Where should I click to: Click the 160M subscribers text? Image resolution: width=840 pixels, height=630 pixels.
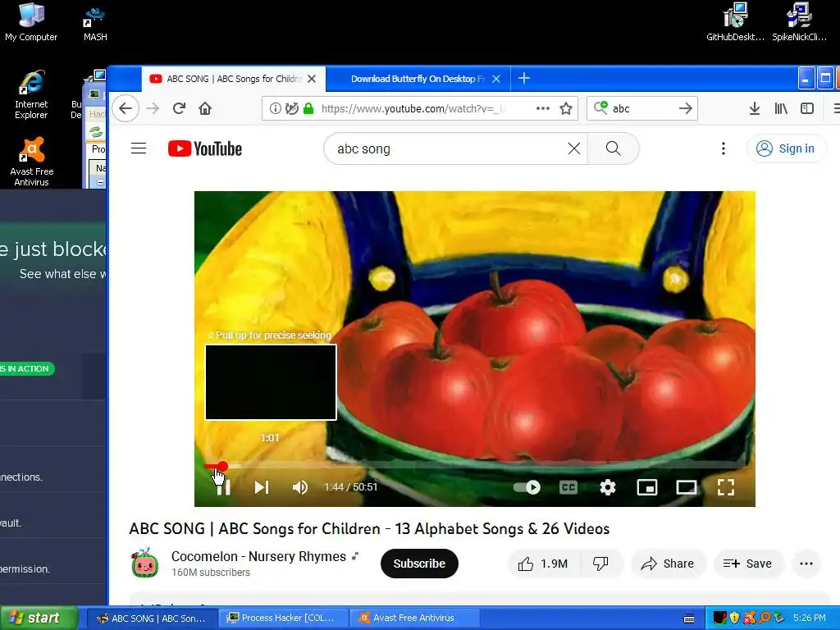211,573
